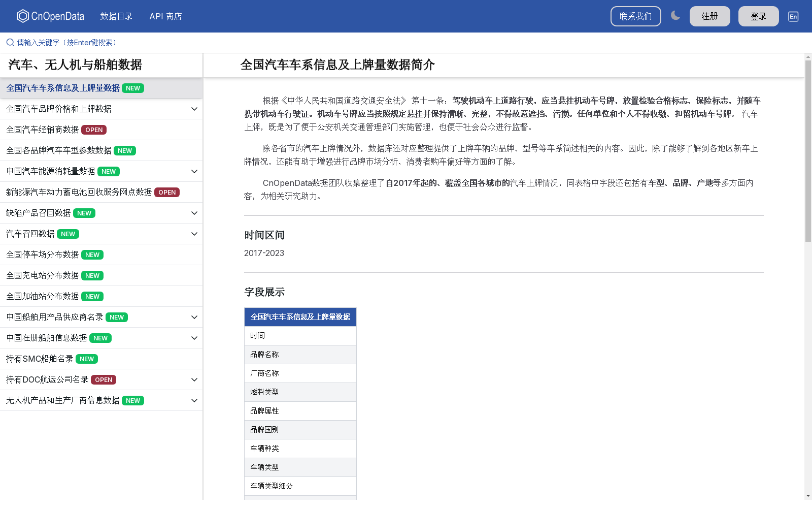Open 持有SMC船舶名录 item

coord(101,359)
